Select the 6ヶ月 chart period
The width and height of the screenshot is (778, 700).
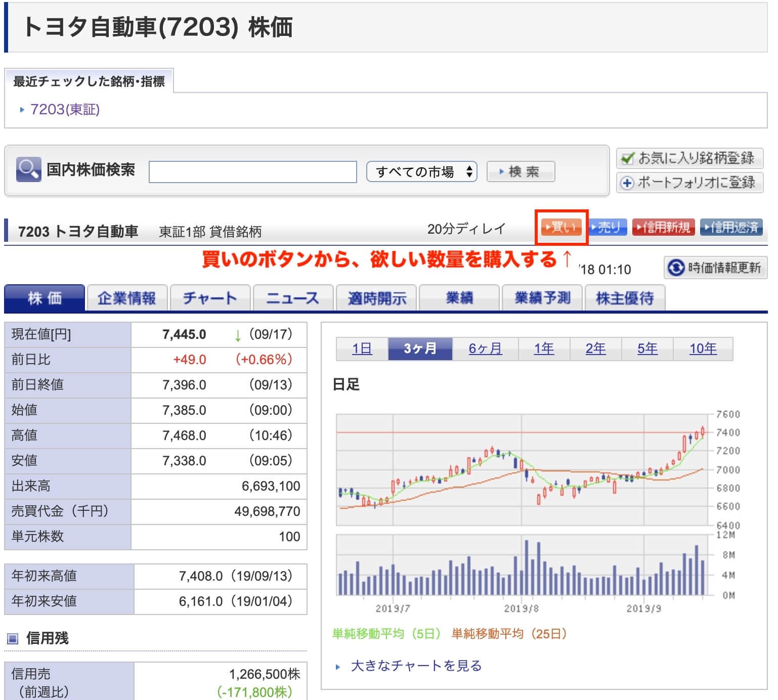(x=485, y=348)
